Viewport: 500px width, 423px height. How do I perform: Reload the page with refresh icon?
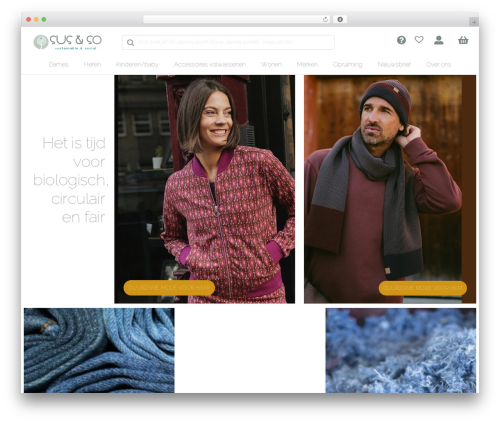click(x=325, y=20)
